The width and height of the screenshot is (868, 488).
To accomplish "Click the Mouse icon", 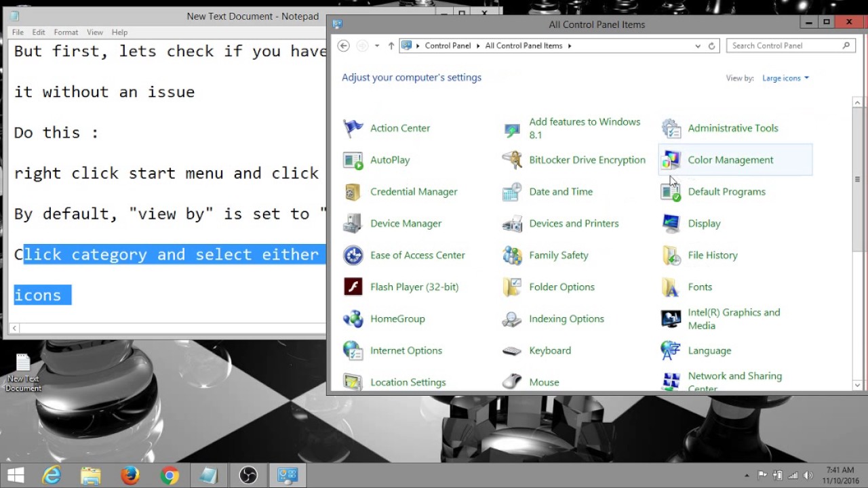I will tap(512, 382).
